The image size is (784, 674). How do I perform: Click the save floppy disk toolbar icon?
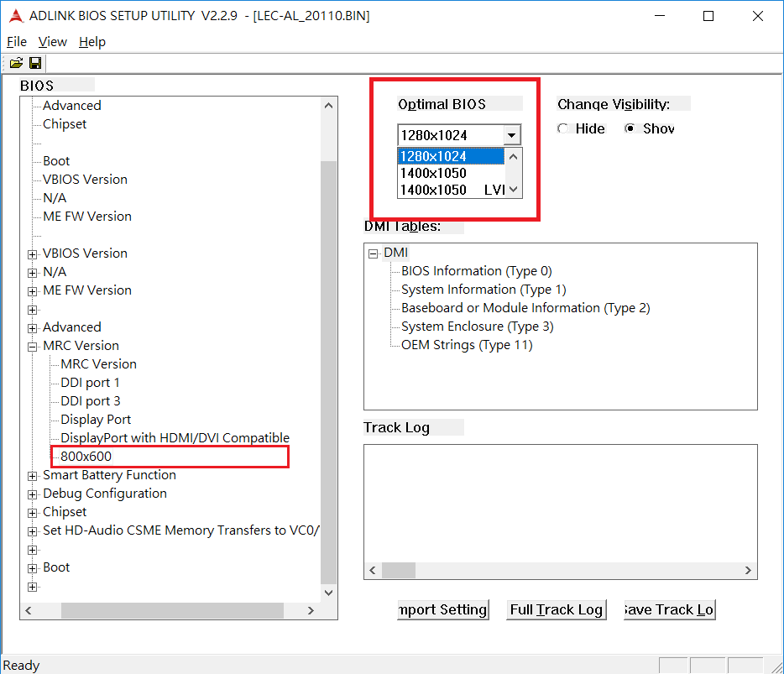pos(35,63)
